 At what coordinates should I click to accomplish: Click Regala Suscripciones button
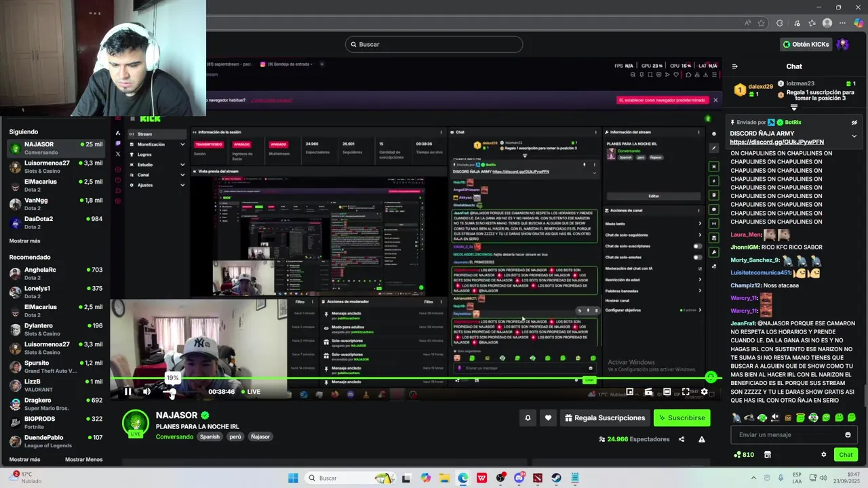[605, 418]
